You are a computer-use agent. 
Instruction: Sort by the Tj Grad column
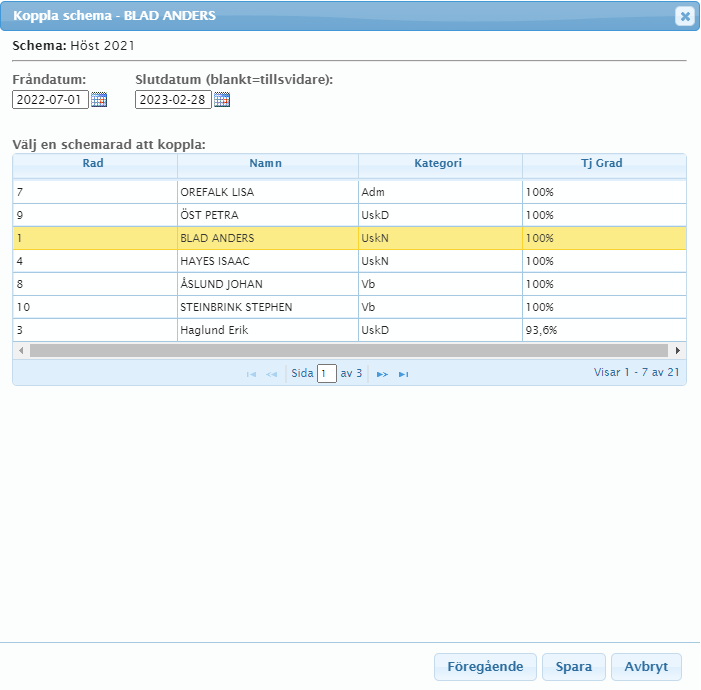coord(602,163)
